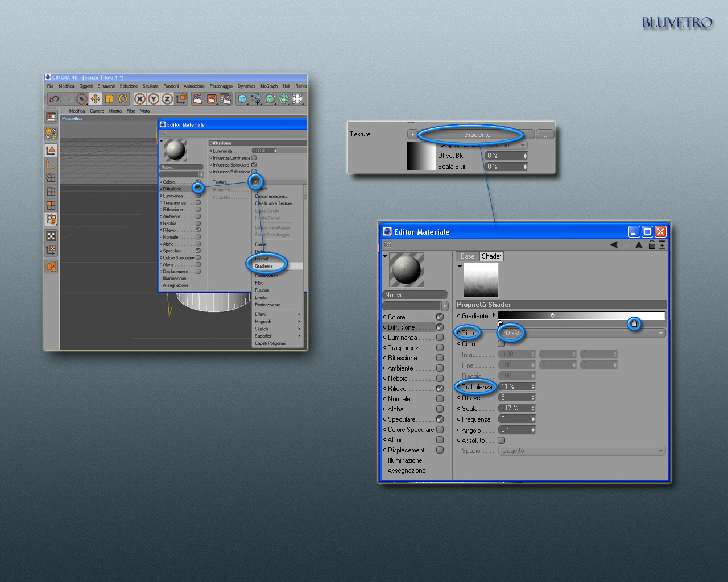Select the checkerboard texture mode icon
The height and width of the screenshot is (582, 728).
coord(51,236)
